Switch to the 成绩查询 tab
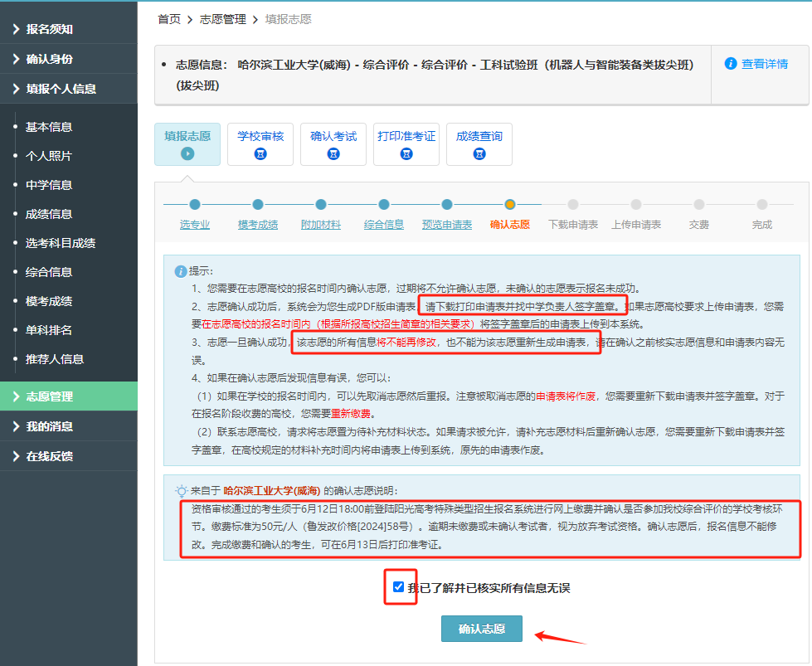Image resolution: width=812 pixels, height=666 pixels. pos(479,144)
